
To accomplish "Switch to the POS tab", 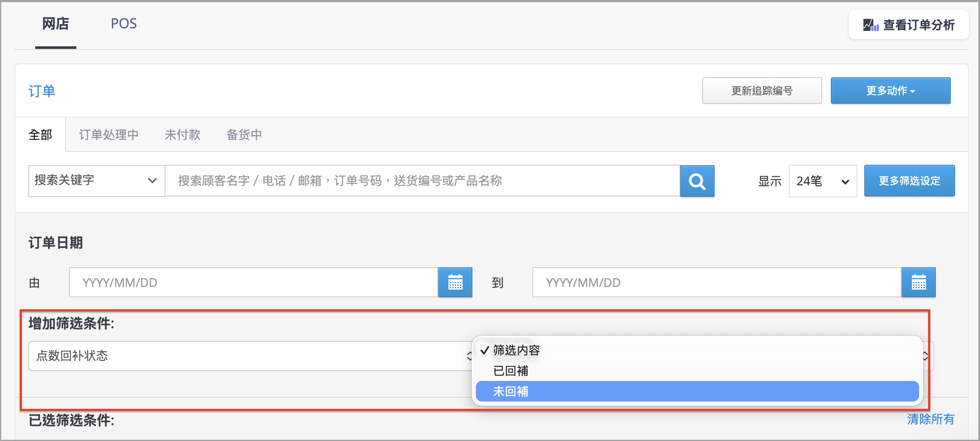I will (x=123, y=24).
